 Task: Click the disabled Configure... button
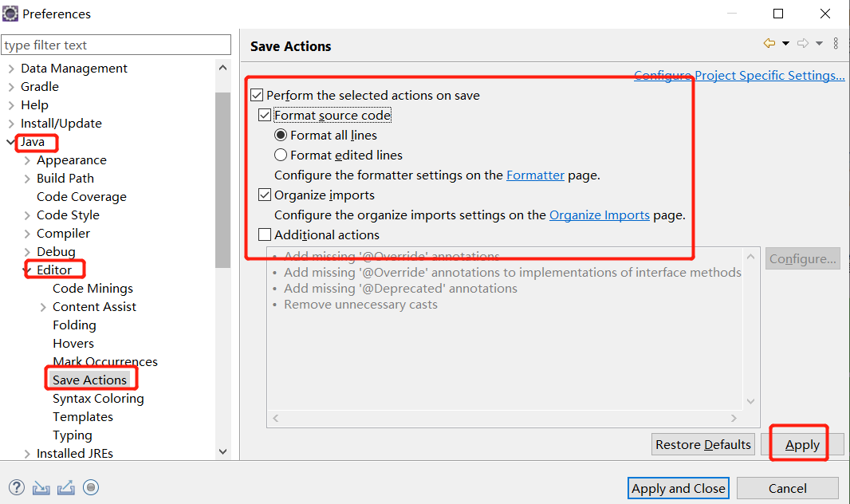[802, 258]
